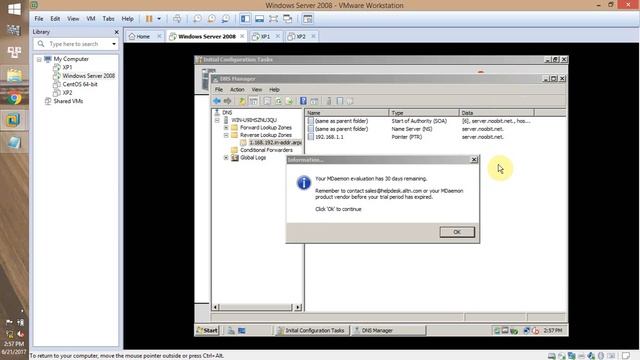
Task: Select the DNS root node in the tree
Action: (x=227, y=112)
